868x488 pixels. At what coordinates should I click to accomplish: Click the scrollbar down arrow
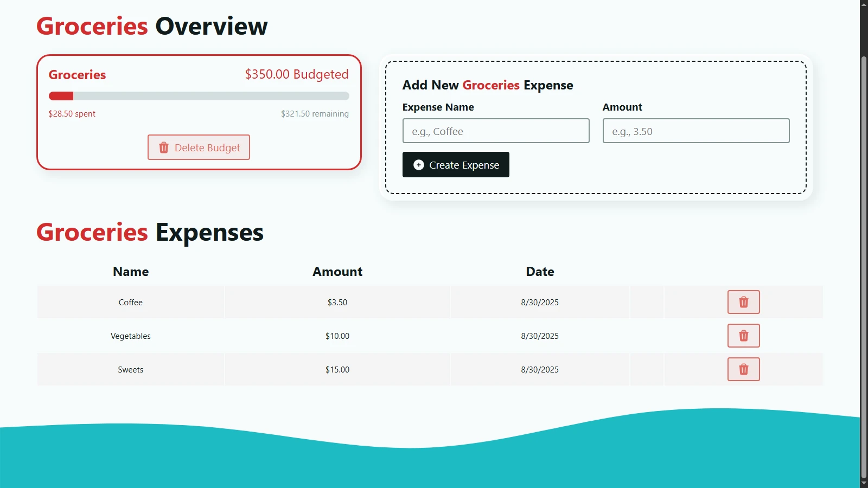point(864,483)
